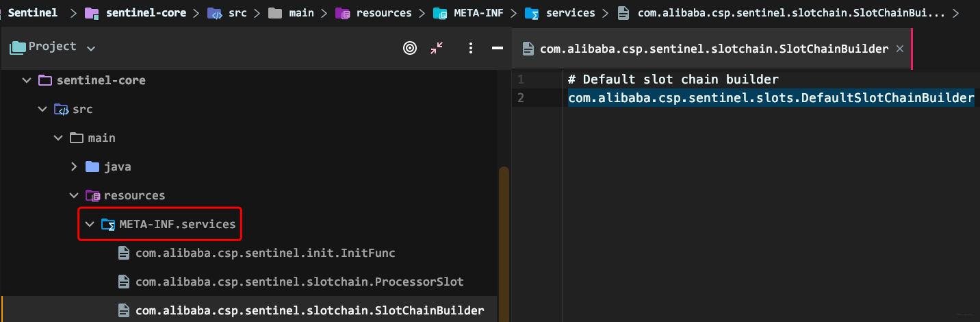980x322 pixels.
Task: Click the META-INF.services folder icon in tree
Action: (108, 224)
